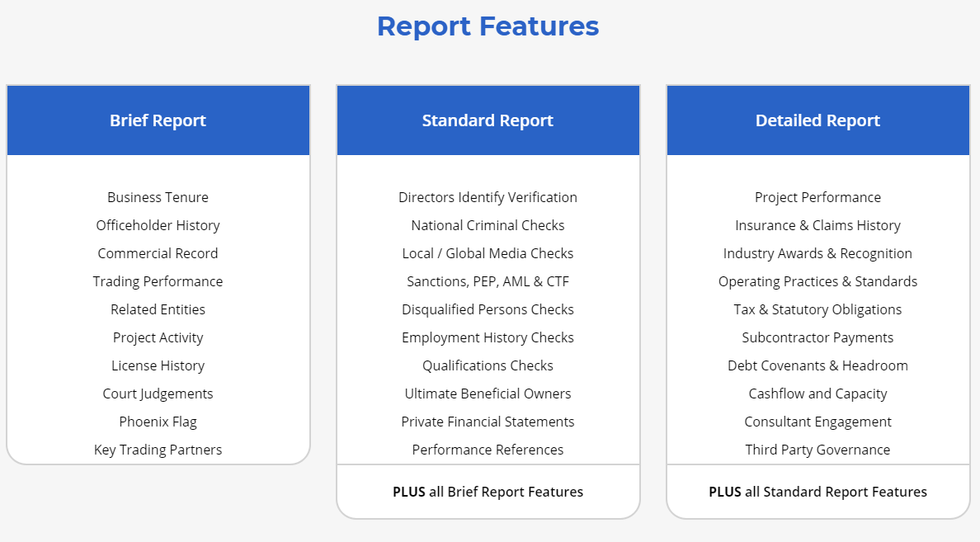Click Commercial Record feature
Viewport: 980px width, 542px height.
158,254
